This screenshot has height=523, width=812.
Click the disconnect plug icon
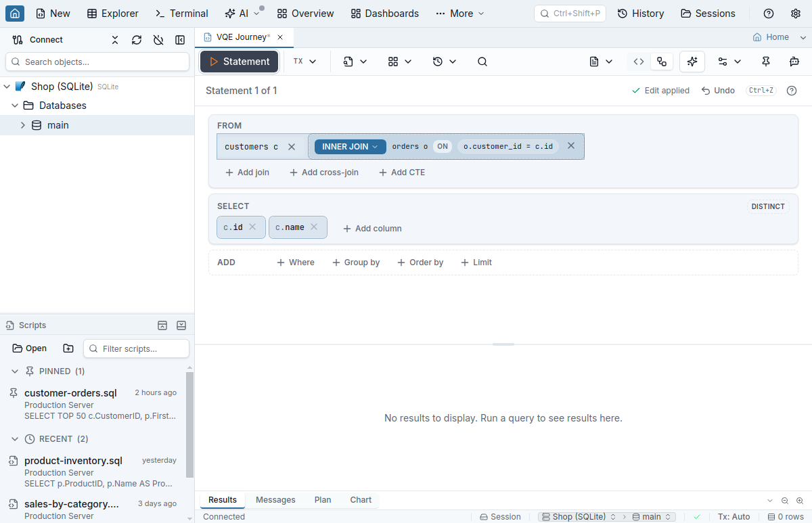coord(158,40)
